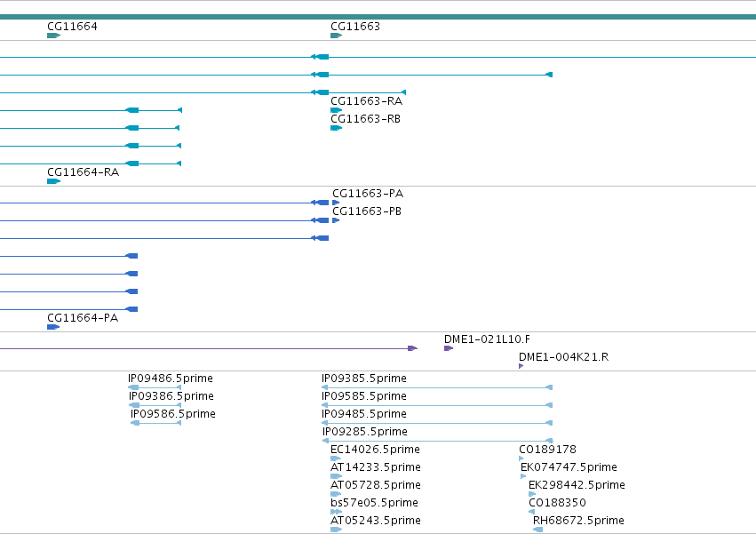This screenshot has width=756, height=534.
Task: Click the DME1-021L10.F label
Action: pos(487,339)
